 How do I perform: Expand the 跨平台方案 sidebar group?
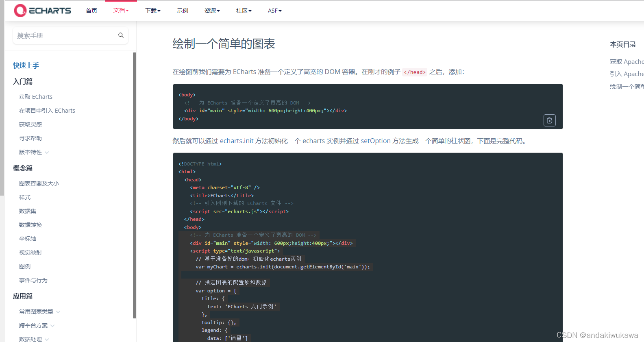point(37,325)
